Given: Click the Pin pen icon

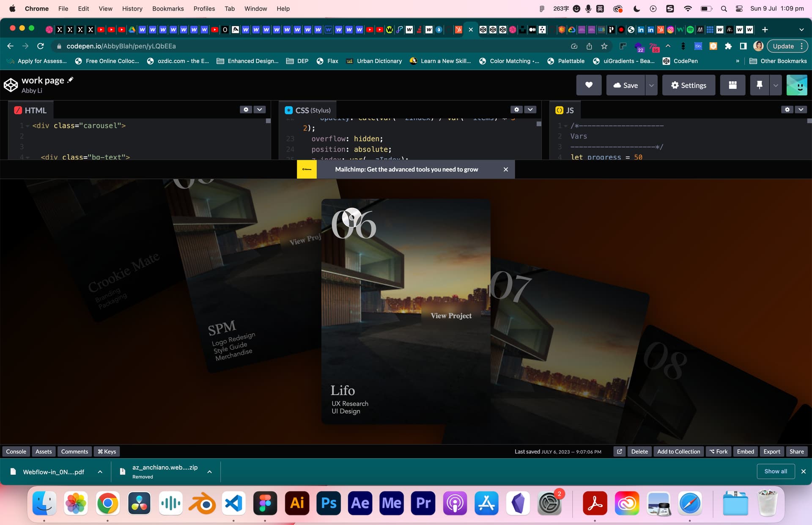Looking at the screenshot, I should (x=759, y=85).
